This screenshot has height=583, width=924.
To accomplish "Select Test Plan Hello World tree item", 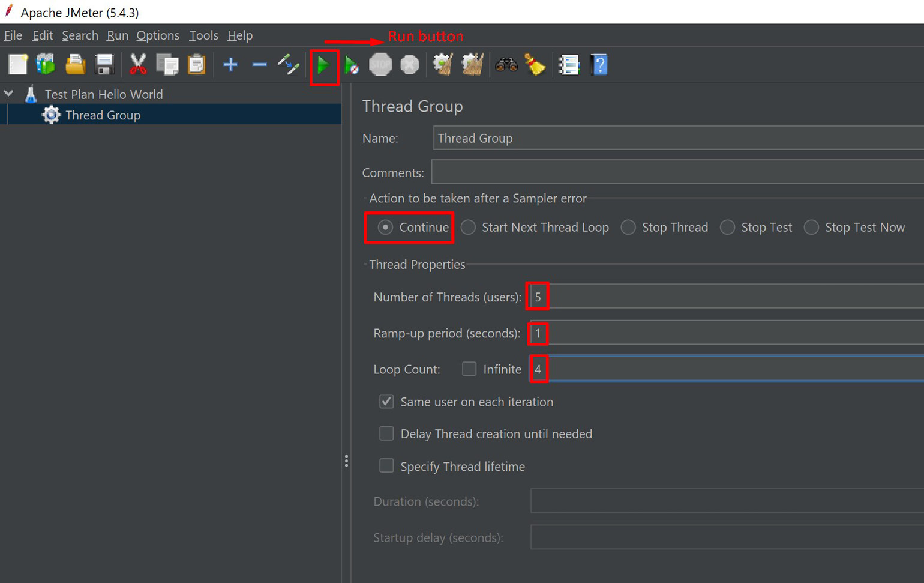I will (103, 94).
